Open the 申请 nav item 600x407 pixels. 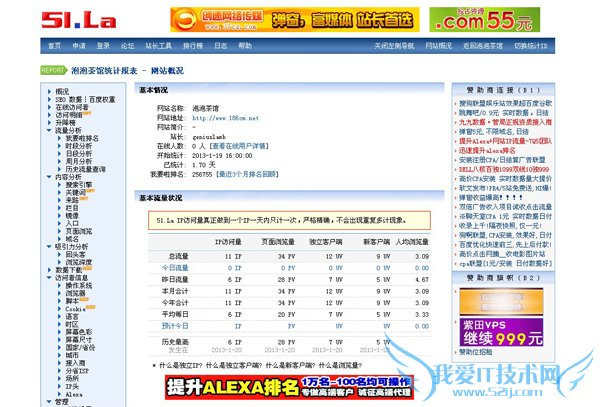(79, 46)
